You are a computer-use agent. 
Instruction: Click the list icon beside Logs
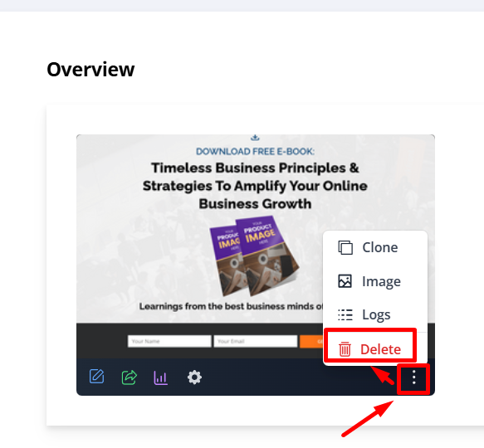pyautogui.click(x=345, y=315)
